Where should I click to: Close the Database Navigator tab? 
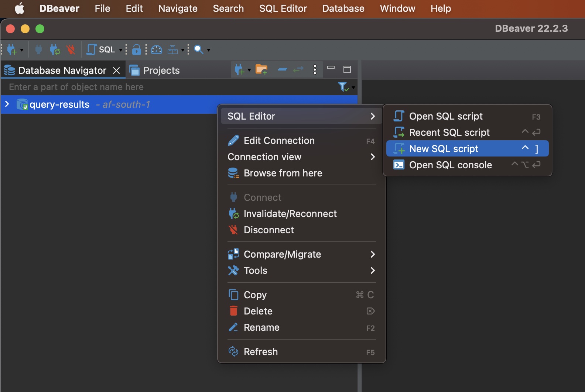[x=116, y=70]
